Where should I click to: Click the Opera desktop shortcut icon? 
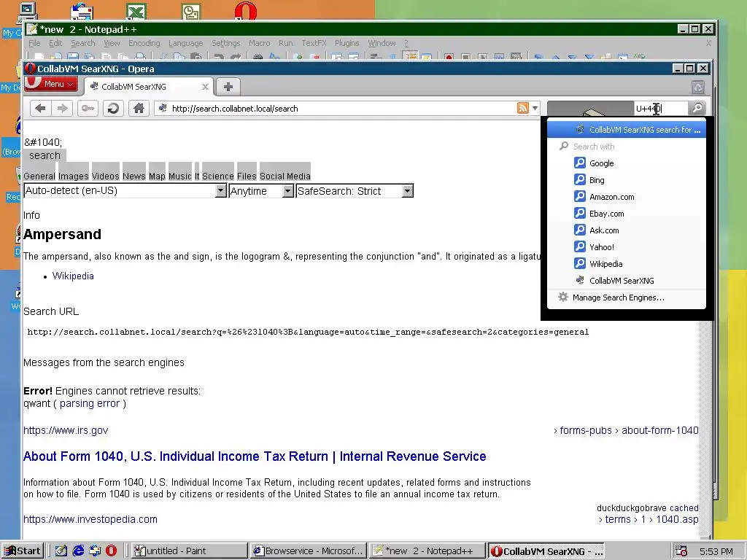(246, 10)
